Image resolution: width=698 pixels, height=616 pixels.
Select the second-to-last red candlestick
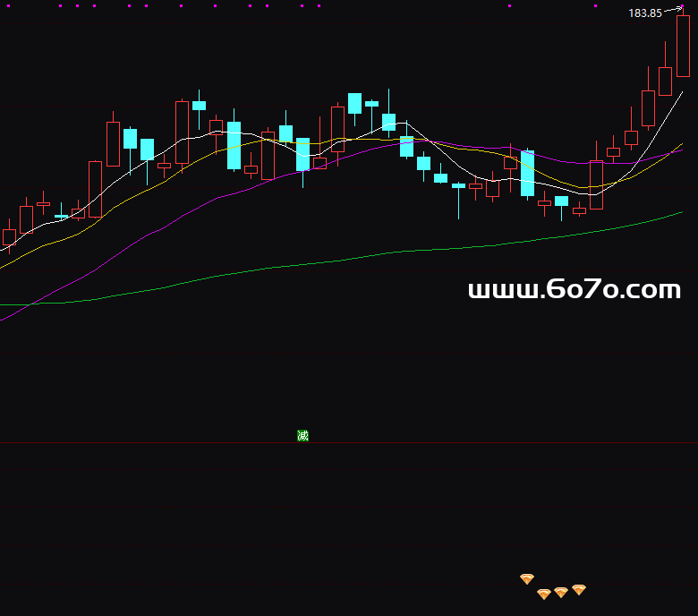tap(665, 81)
